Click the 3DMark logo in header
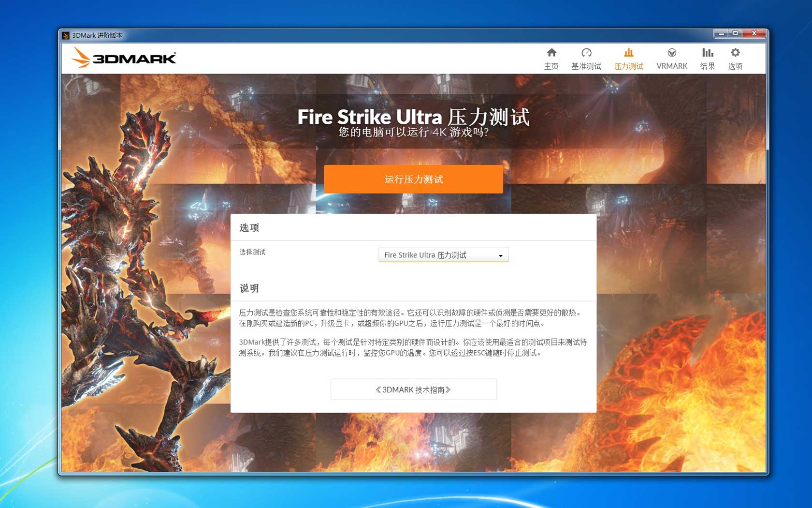Image resolution: width=812 pixels, height=508 pixels. point(124,58)
